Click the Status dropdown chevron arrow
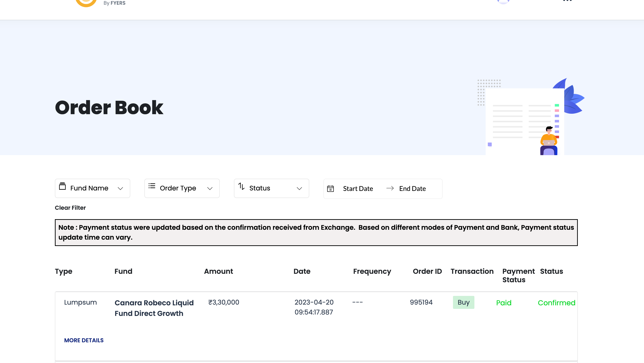Screen dimensions: 644x363 (x=299, y=188)
